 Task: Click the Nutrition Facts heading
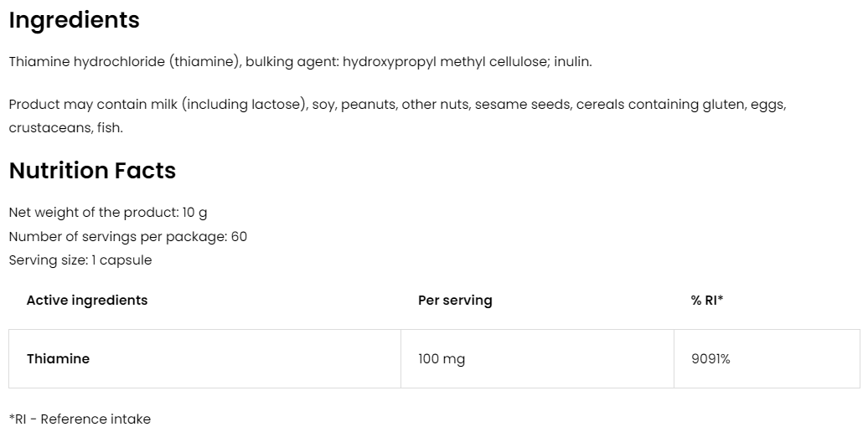[x=92, y=171]
